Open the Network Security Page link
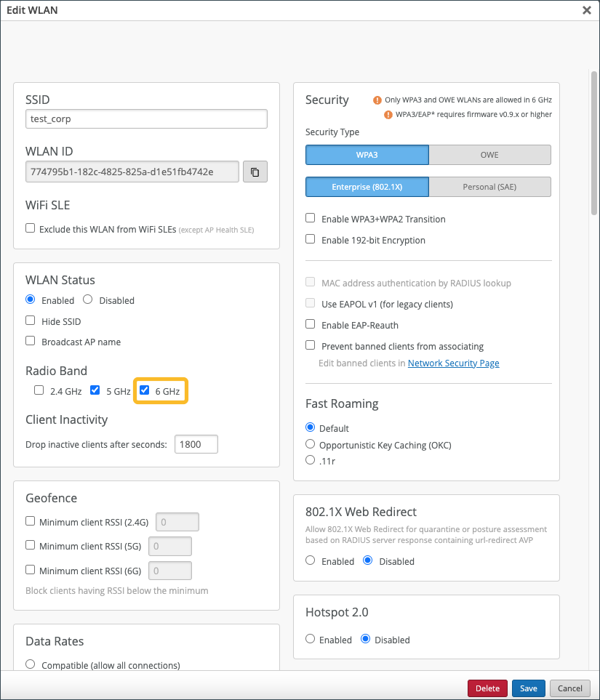This screenshot has height=700, width=600. (453, 363)
